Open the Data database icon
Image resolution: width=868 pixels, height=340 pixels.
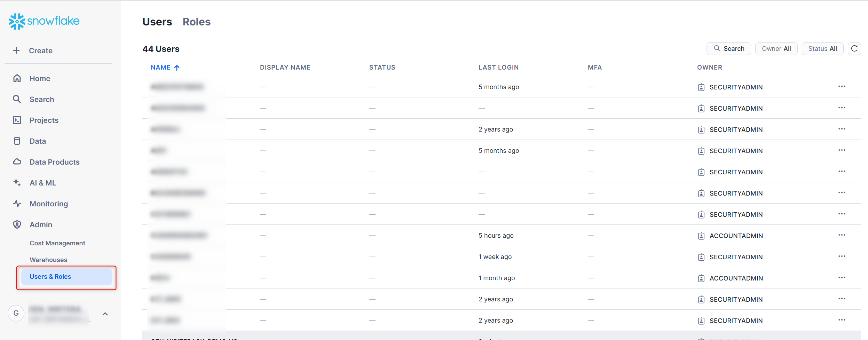17,141
